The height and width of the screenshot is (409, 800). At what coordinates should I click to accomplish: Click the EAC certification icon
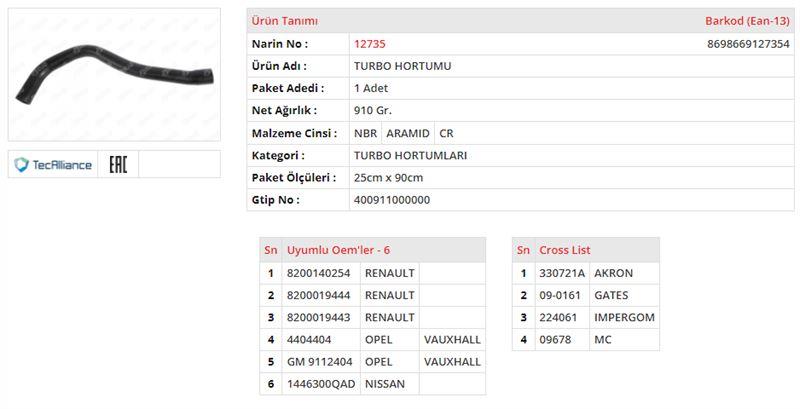pos(118,164)
